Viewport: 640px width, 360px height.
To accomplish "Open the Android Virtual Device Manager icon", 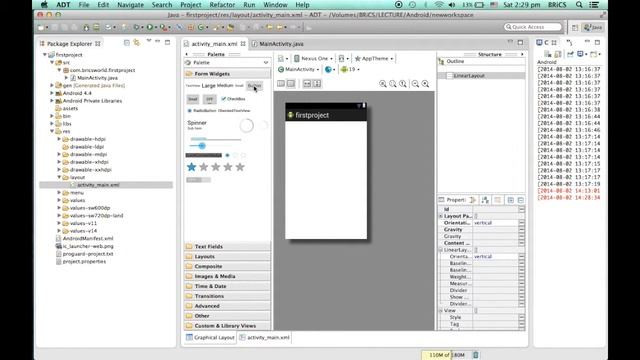I will click(x=96, y=27).
